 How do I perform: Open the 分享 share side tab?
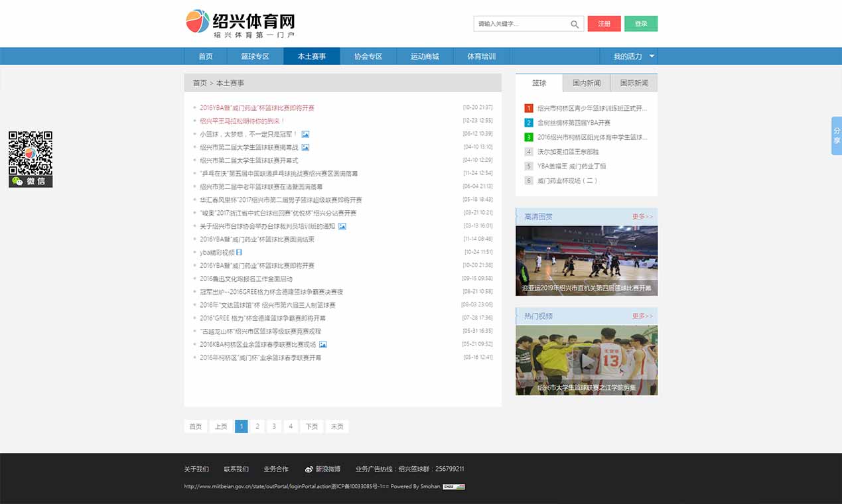[837, 136]
